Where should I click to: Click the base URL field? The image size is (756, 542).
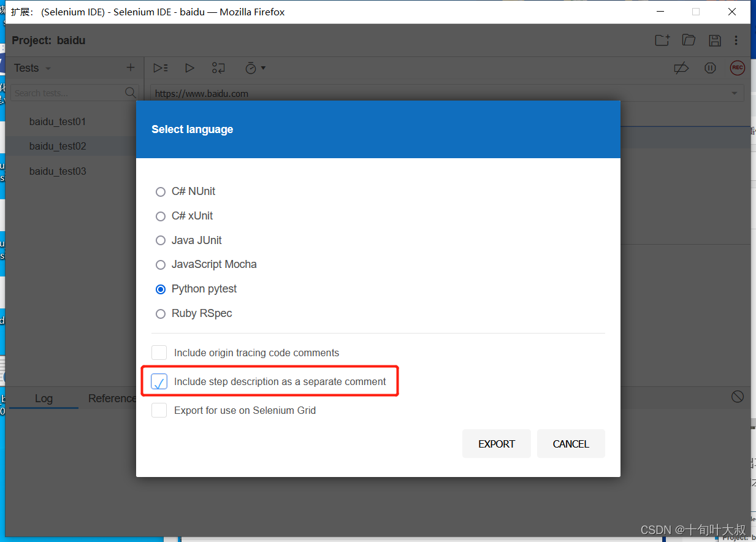pos(447,93)
